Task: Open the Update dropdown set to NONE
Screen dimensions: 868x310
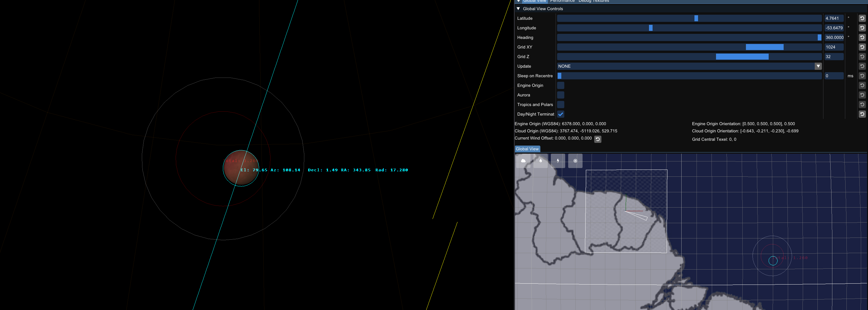Action: pyautogui.click(x=689, y=66)
